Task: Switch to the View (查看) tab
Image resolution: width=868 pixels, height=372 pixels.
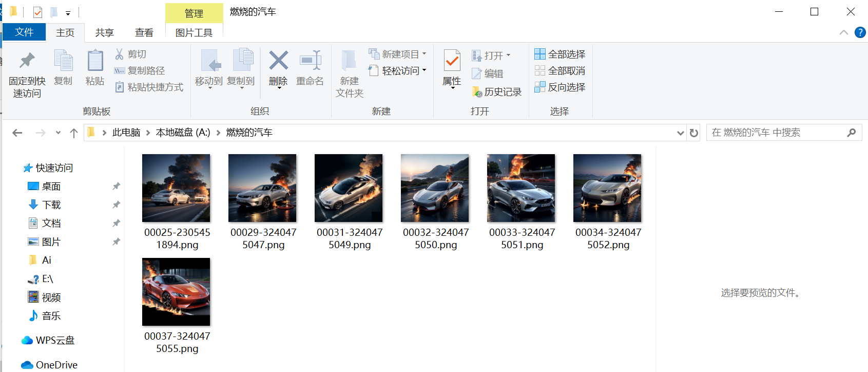Action: click(144, 32)
